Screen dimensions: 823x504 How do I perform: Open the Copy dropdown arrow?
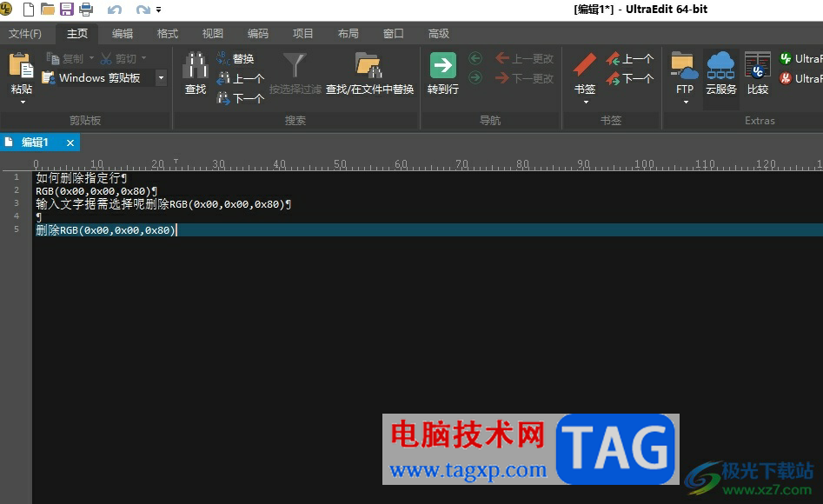[91, 58]
